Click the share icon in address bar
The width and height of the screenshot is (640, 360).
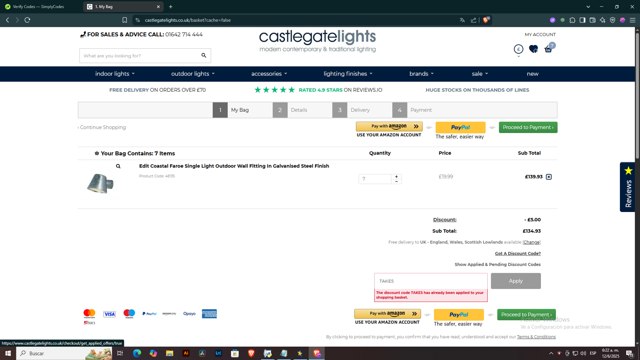[473, 20]
